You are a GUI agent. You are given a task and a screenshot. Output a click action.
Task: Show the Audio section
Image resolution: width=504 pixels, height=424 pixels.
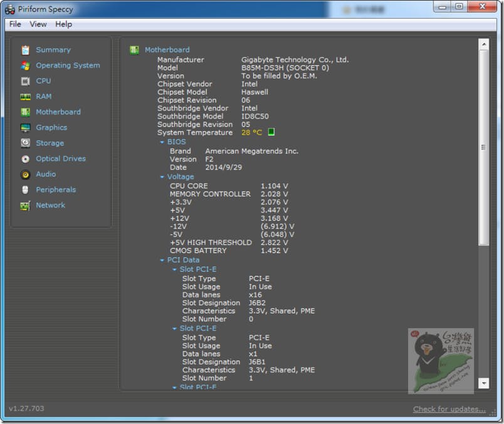point(46,174)
